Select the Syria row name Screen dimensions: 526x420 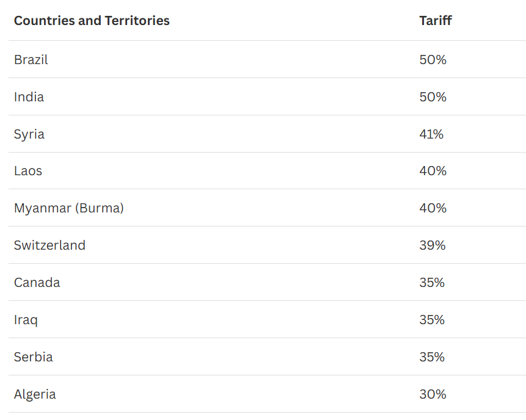coord(29,135)
